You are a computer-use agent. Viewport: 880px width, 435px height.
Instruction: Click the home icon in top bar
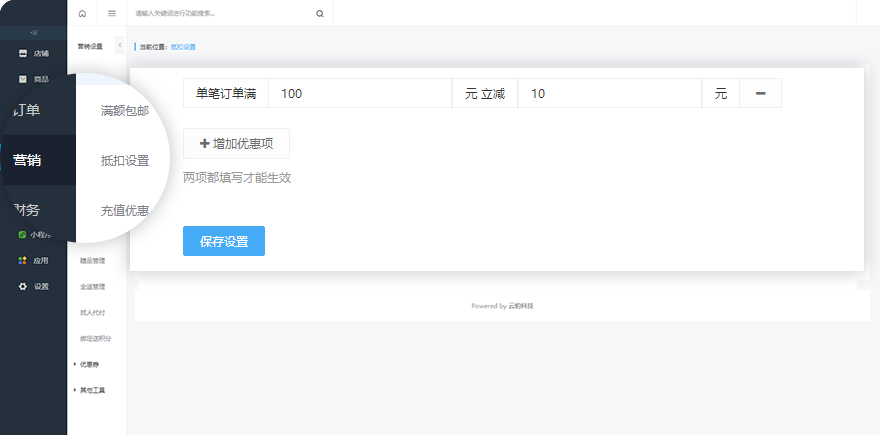82,14
